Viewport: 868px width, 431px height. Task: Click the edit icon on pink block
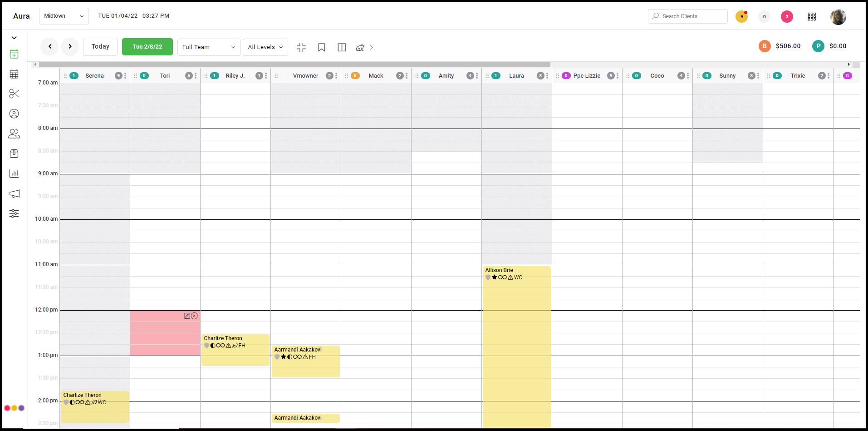coord(187,316)
